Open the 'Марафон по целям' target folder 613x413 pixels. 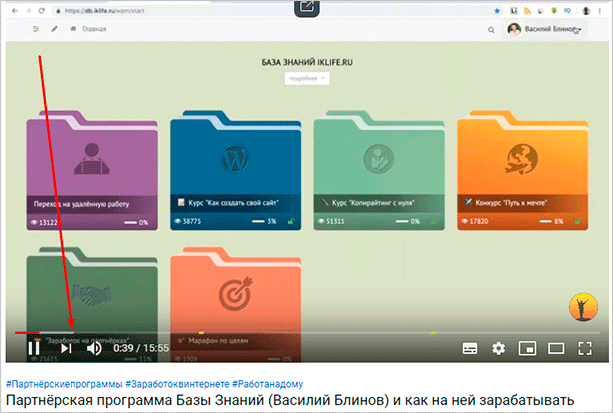(235, 303)
